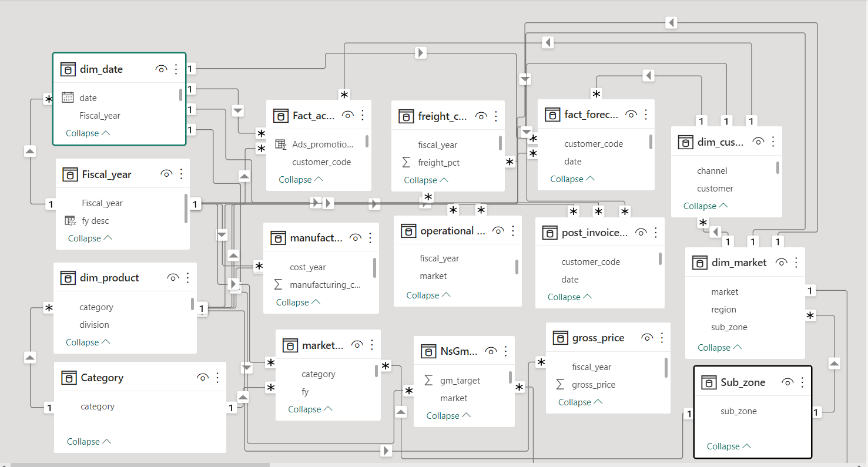Open the options menu for dim_market
868x467 pixels.
[x=797, y=262]
